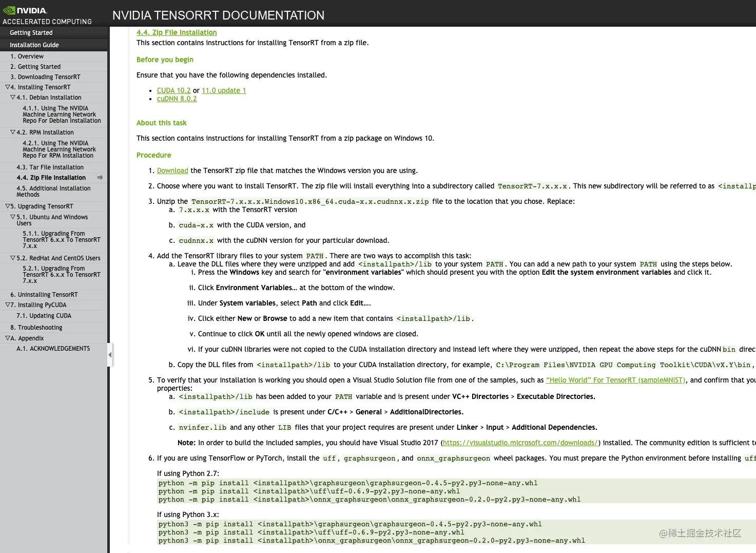Open 5.2.1 Upgrading From TensorRT 6.x.x
This screenshot has width=756, height=553.
coord(62,275)
